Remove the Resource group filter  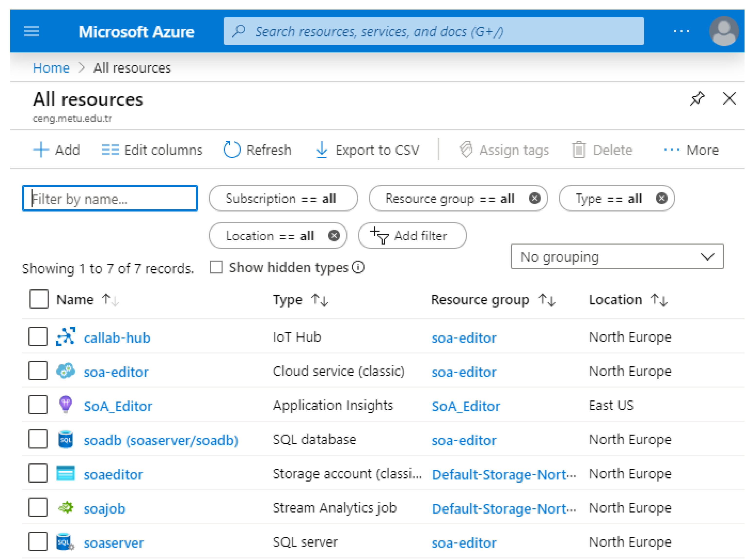coord(535,198)
